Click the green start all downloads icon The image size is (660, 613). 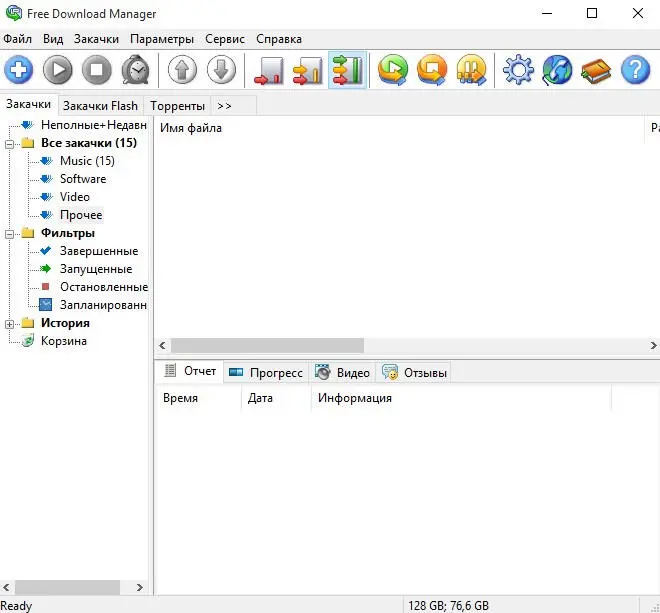393,70
